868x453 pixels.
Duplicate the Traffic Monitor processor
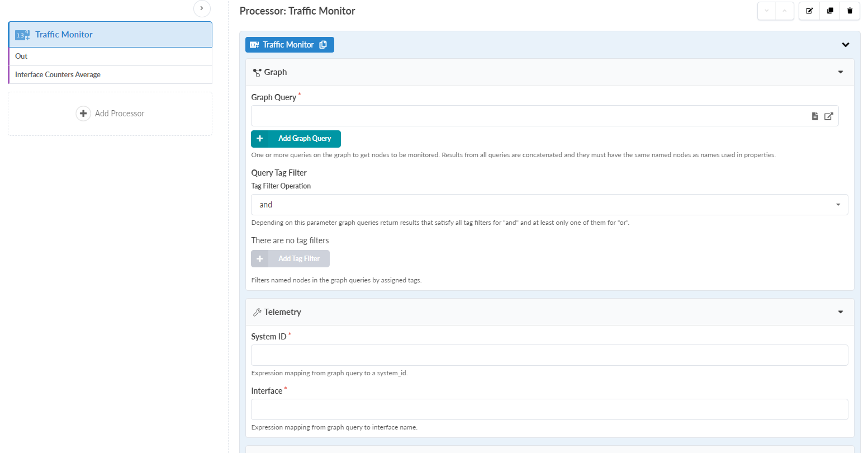(x=830, y=11)
